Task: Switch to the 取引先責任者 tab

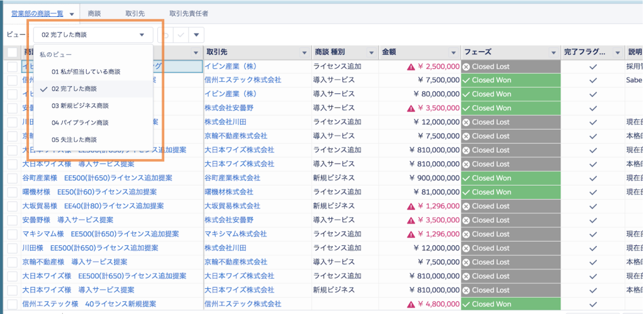Action: point(189,13)
